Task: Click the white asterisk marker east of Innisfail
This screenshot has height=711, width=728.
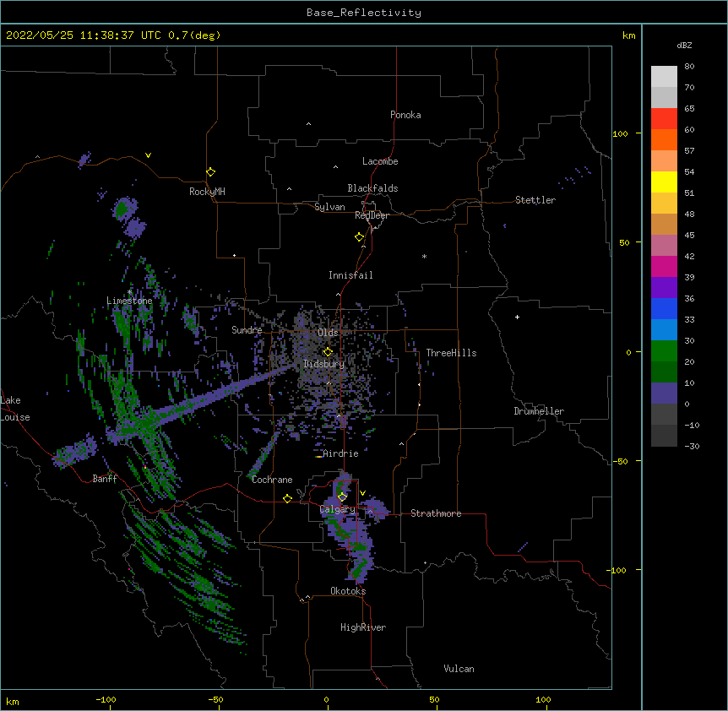Action: coord(424,256)
